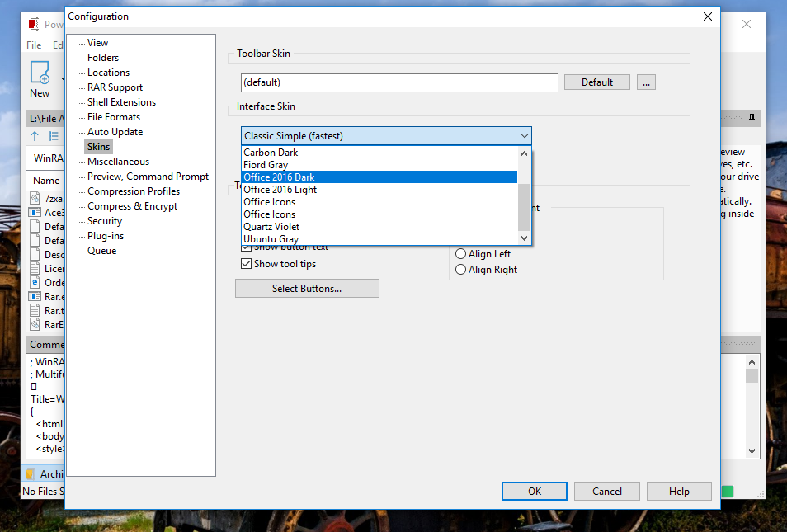Screen dimensions: 787x532
Task: Click PowerArchiver comment pane scroll down arrow
Action: (752, 450)
